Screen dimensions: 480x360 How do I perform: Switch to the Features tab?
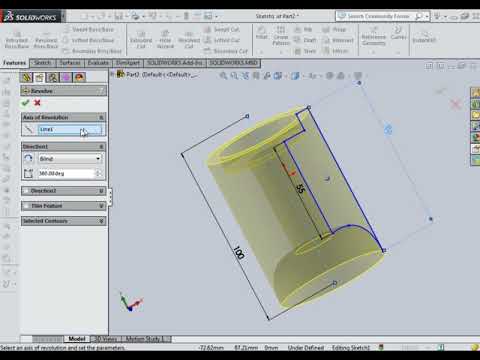point(14,63)
